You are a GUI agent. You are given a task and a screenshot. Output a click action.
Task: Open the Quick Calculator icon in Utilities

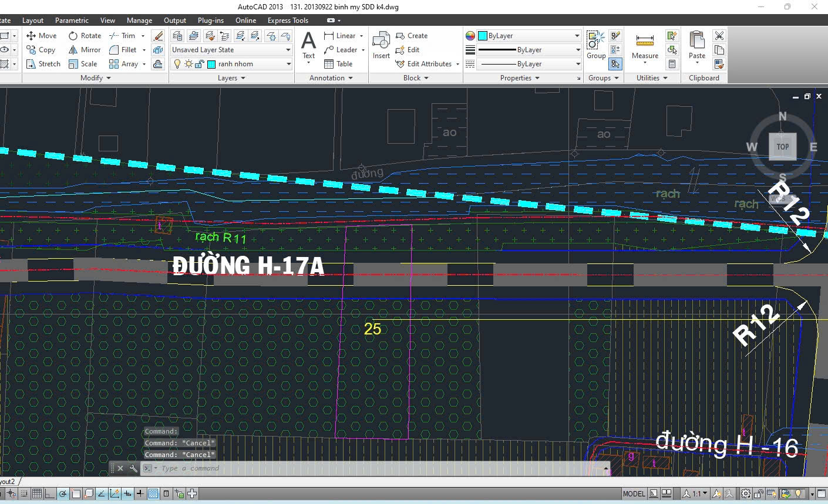[x=672, y=64]
